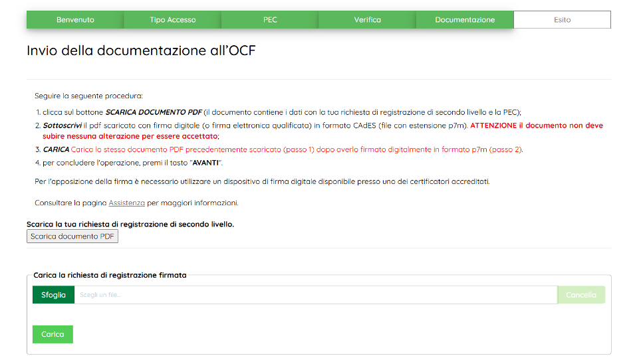Jump to the Esito tab
Viewport: 641px width, 364px height.
pyautogui.click(x=562, y=20)
